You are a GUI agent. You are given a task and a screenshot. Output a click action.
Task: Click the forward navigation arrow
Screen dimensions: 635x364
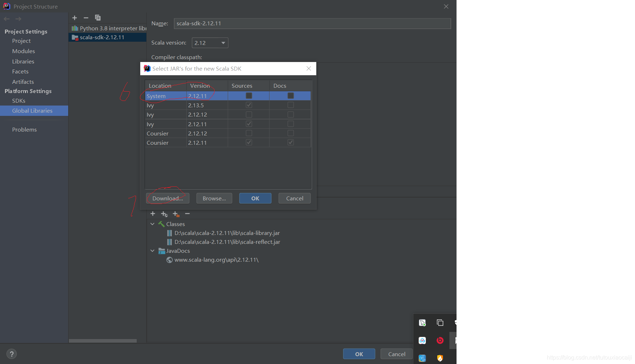19,19
